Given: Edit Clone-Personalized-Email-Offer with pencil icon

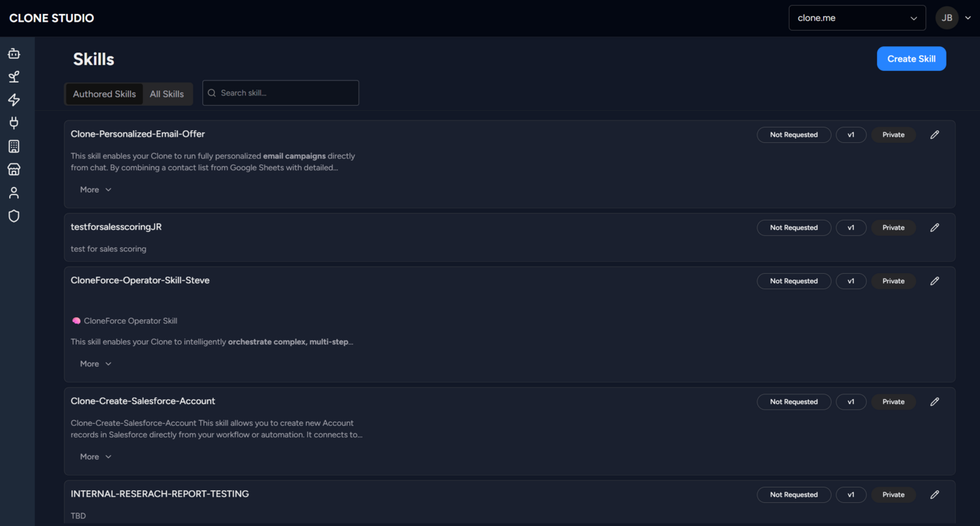Looking at the screenshot, I should point(934,134).
